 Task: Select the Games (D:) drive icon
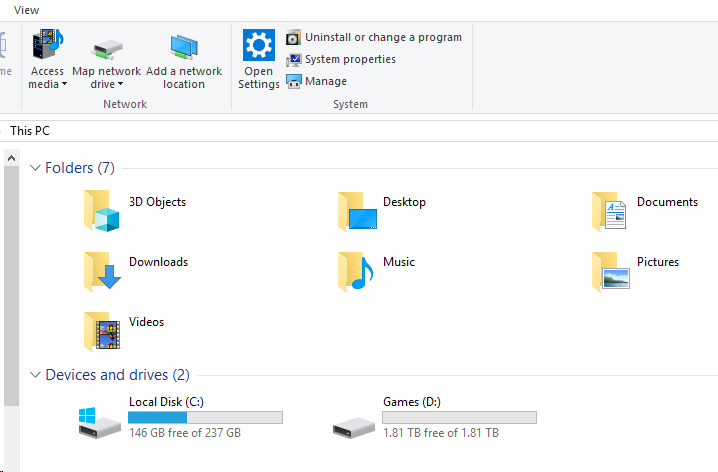(x=354, y=428)
